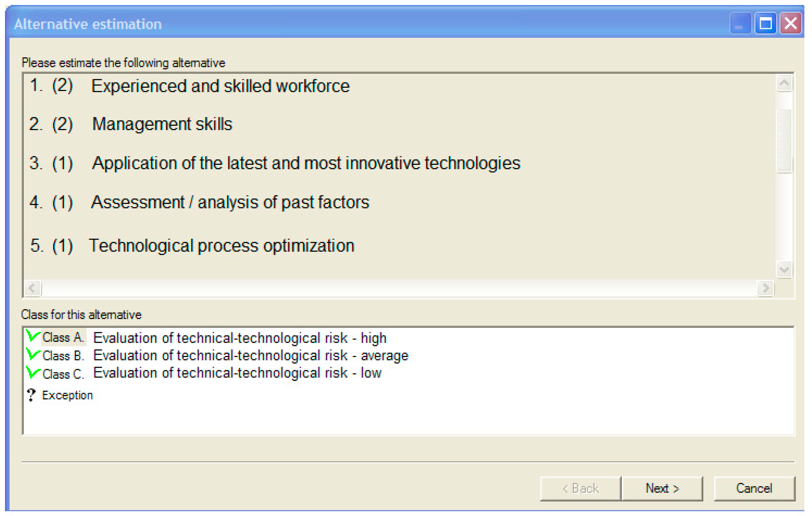This screenshot has height=516, width=812.
Task: Go back using the Back button
Action: point(580,488)
